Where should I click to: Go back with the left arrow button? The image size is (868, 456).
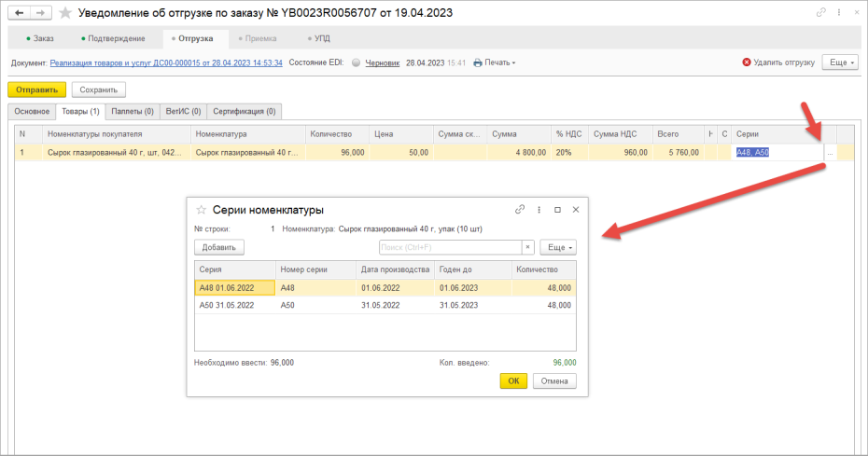19,13
